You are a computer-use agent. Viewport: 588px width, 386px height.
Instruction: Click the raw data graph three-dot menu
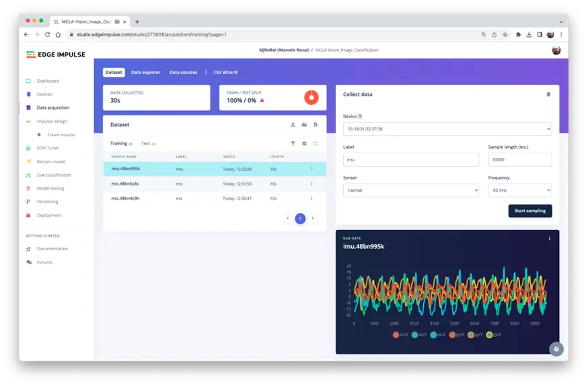[550, 239]
